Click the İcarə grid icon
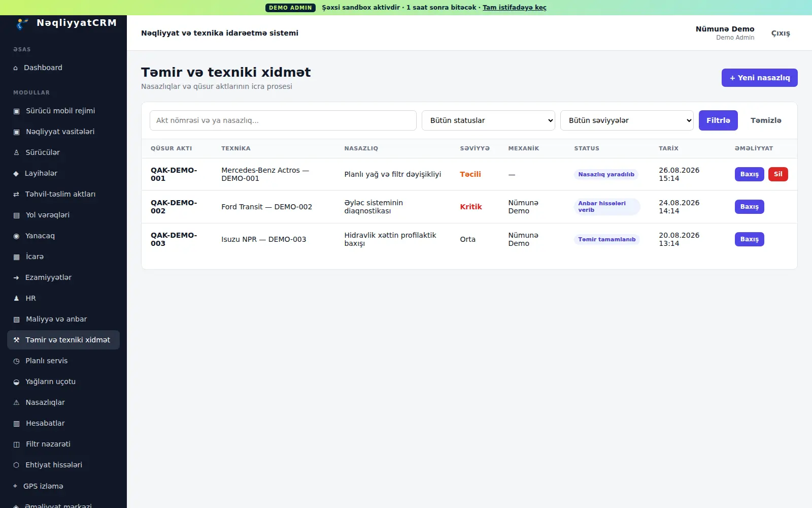Screen dimensions: 812x508 16,257
